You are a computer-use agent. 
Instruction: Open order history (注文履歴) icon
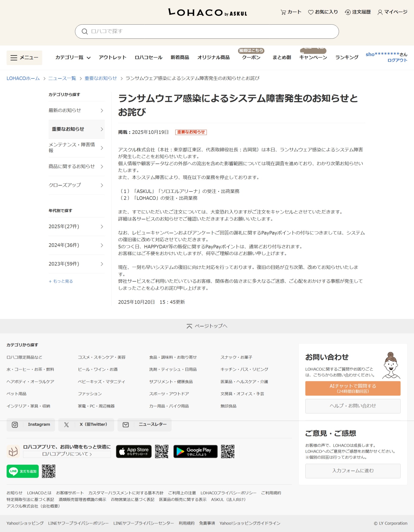click(x=348, y=12)
